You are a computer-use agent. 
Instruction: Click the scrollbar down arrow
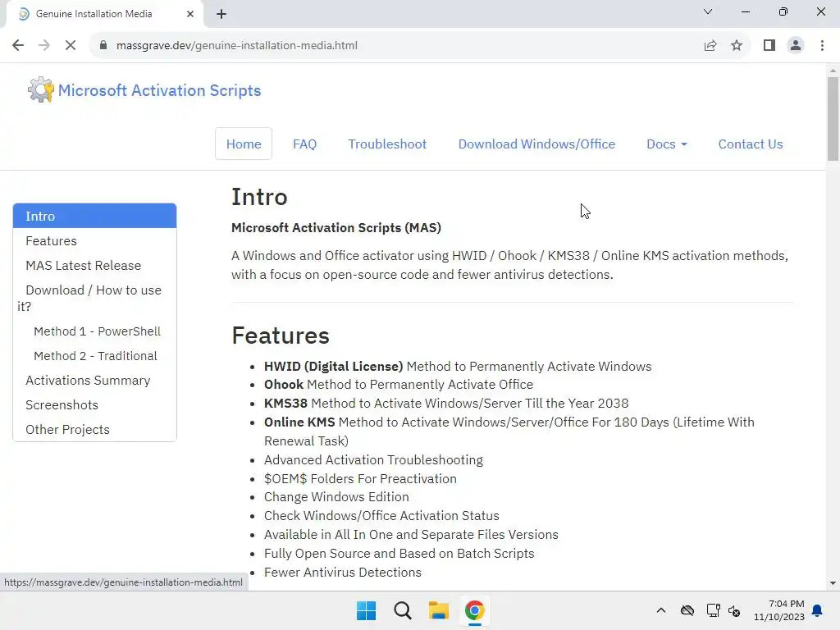coord(833,583)
